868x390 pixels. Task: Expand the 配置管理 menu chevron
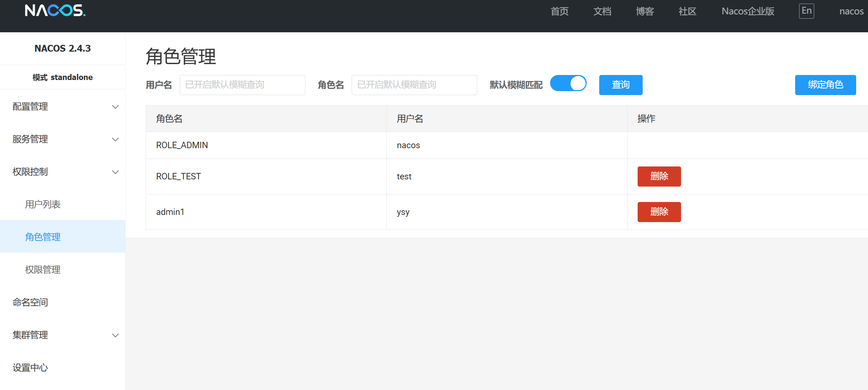point(115,107)
